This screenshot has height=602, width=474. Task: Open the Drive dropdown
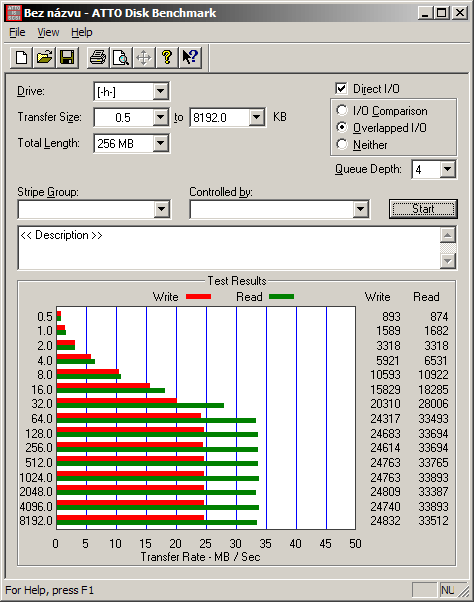pos(160,91)
